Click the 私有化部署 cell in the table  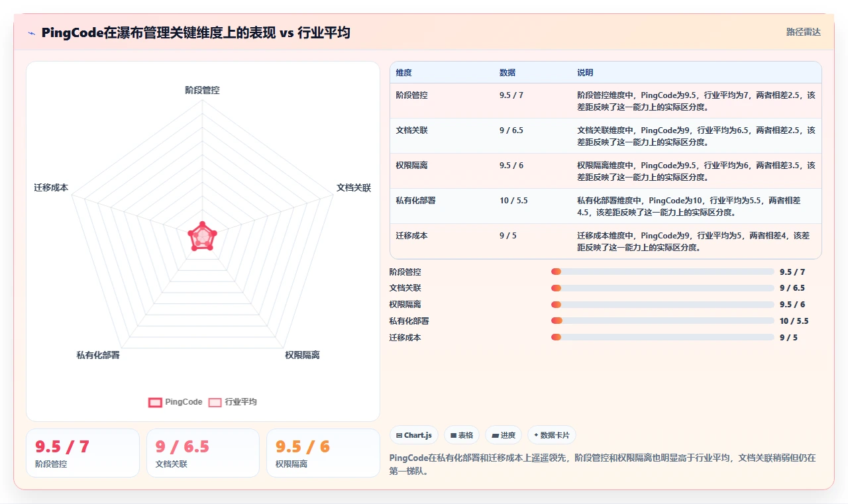pyautogui.click(x=415, y=201)
